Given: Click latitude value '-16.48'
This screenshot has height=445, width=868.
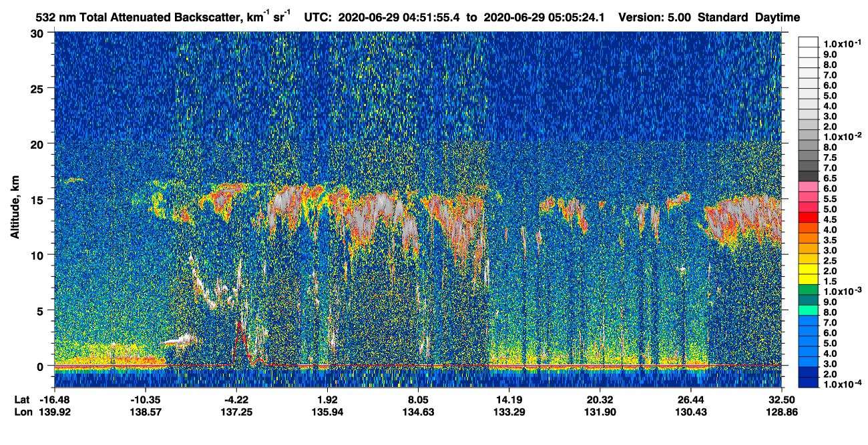Looking at the screenshot, I should pos(55,400).
